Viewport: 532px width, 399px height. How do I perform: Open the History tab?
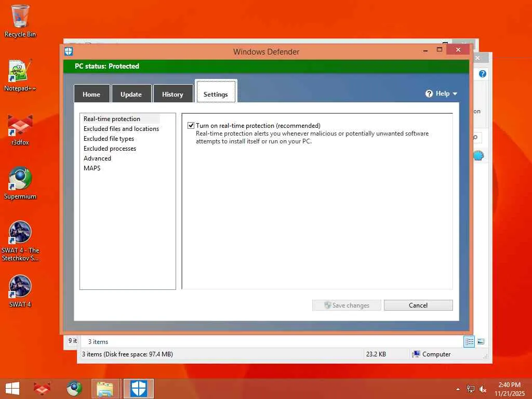click(x=172, y=94)
